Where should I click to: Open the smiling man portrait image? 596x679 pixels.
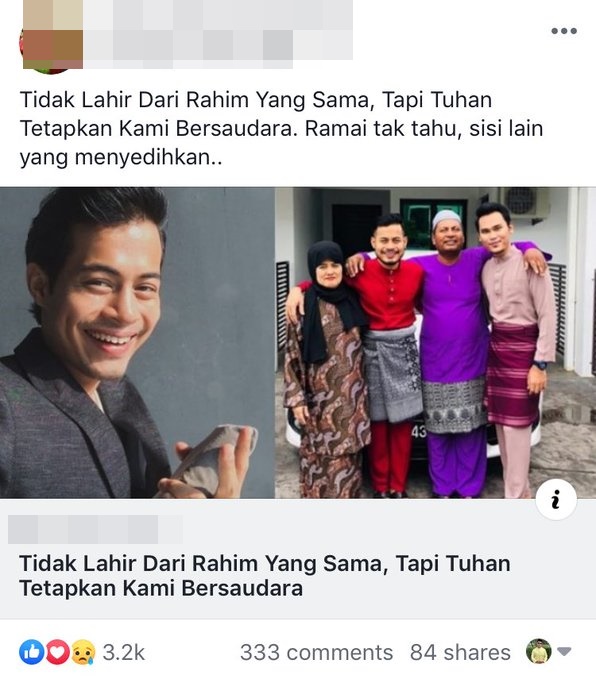coord(137,343)
